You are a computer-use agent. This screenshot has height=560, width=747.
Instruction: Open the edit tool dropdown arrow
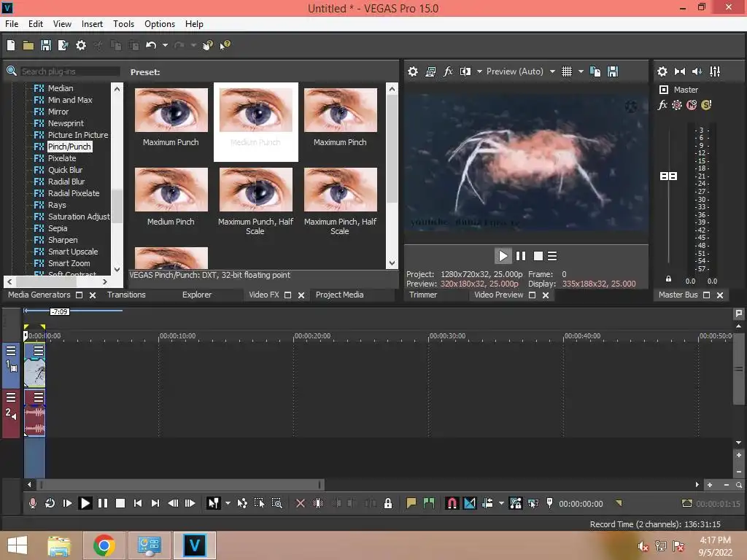(x=228, y=503)
